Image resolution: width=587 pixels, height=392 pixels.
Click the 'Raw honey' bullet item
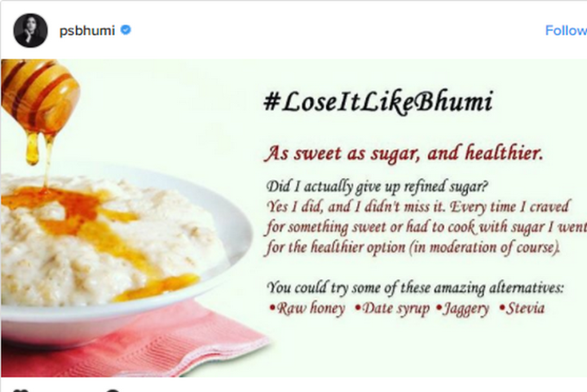click(307, 308)
